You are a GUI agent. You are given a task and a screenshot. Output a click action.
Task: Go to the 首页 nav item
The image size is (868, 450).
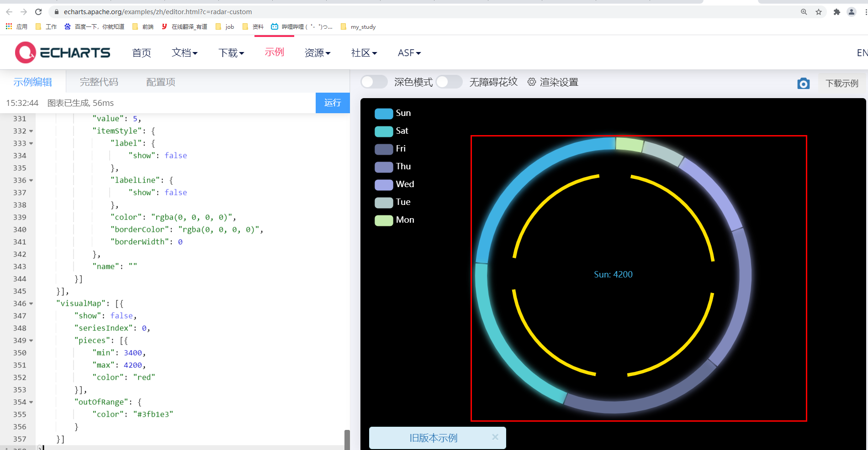pyautogui.click(x=142, y=53)
